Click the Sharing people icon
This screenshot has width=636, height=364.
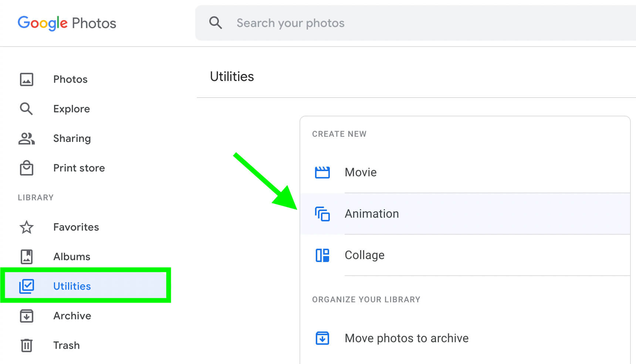tap(26, 139)
